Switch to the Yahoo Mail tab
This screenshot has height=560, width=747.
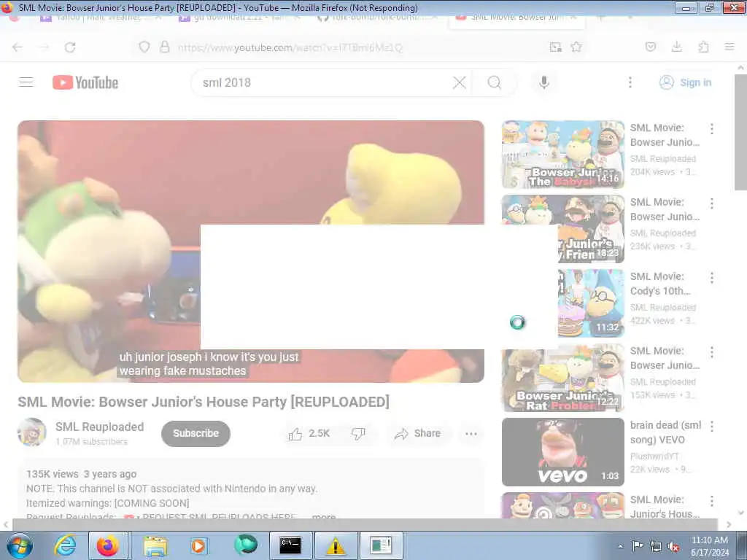100,17
